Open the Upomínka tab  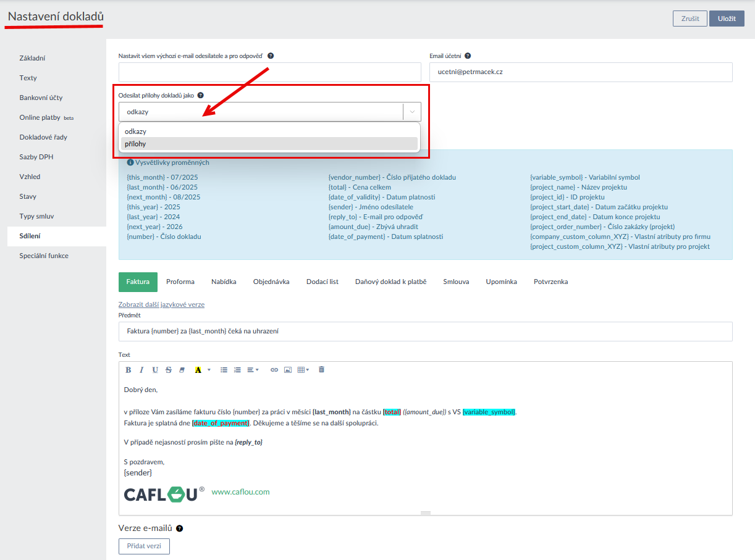click(x=501, y=282)
